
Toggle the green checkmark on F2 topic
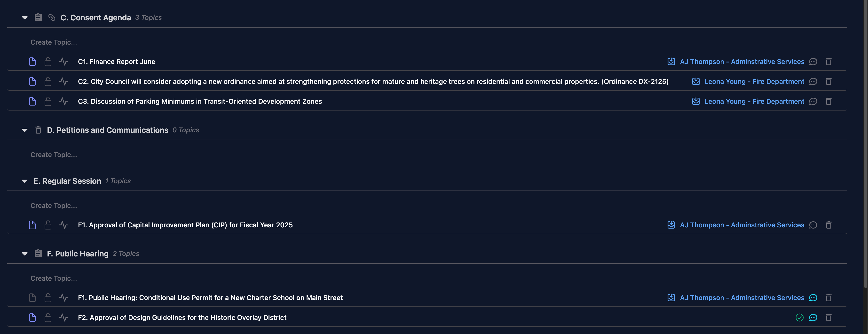799,318
